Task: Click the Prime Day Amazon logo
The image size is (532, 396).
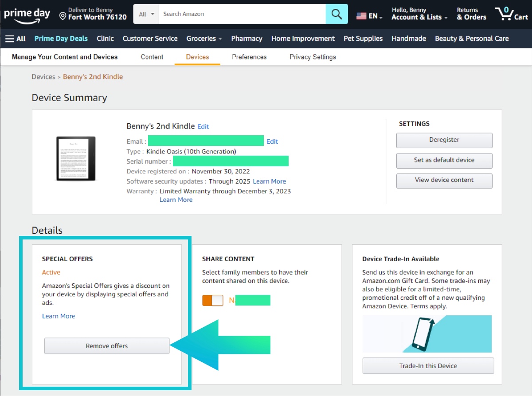Action: tap(27, 15)
